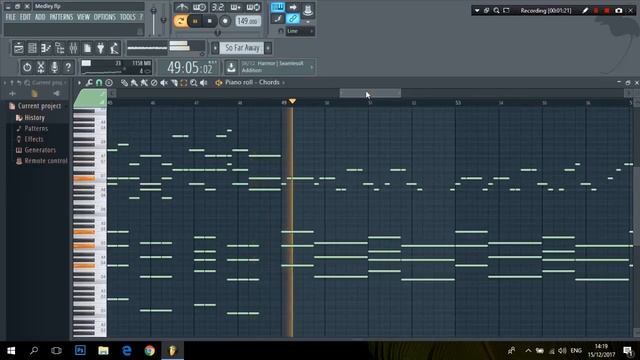Toggle the metronome icon
Screen dimensions: 640x360
click(x=182, y=7)
